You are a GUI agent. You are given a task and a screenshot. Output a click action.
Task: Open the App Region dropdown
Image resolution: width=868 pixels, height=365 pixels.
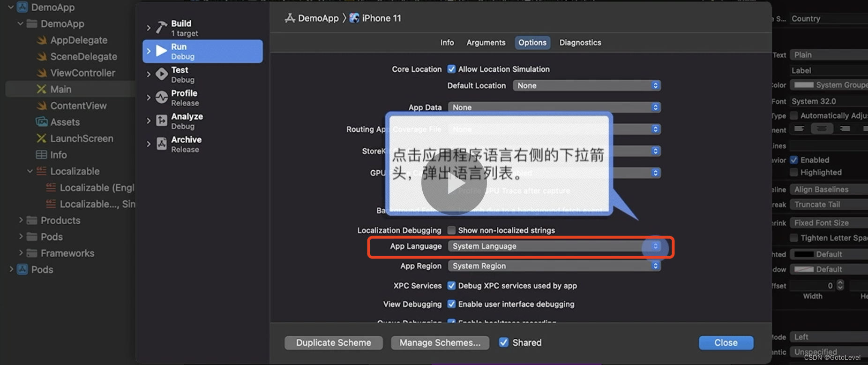(x=554, y=266)
